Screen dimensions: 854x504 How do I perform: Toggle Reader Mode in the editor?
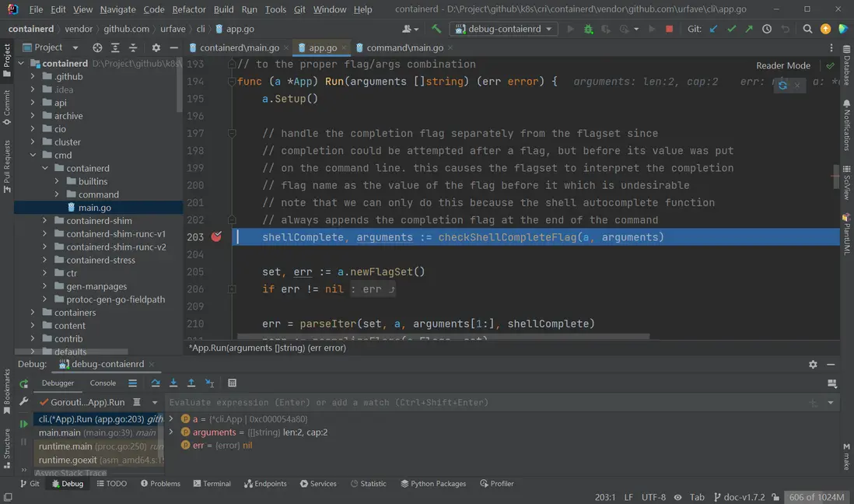(782, 66)
